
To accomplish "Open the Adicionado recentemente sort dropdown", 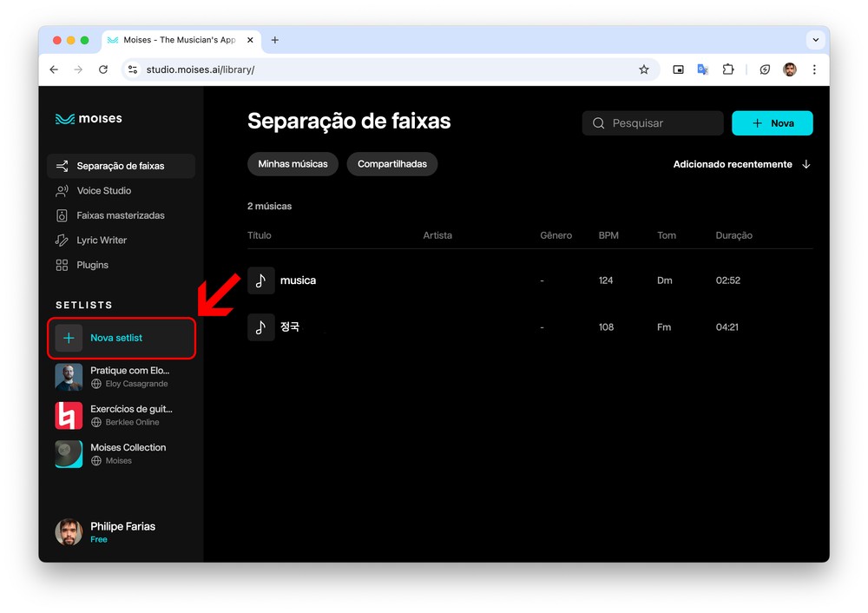I will pyautogui.click(x=741, y=164).
